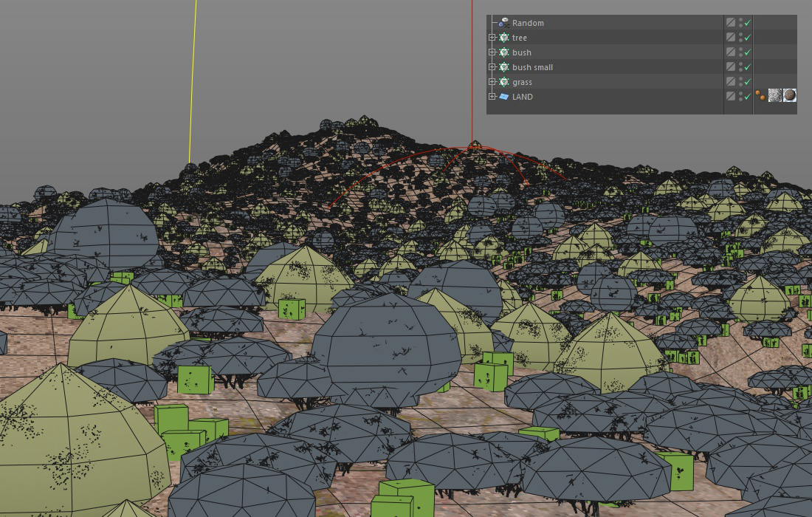The width and height of the screenshot is (812, 517).
Task: Expand the LAND object hierarchy
Action: [492, 97]
